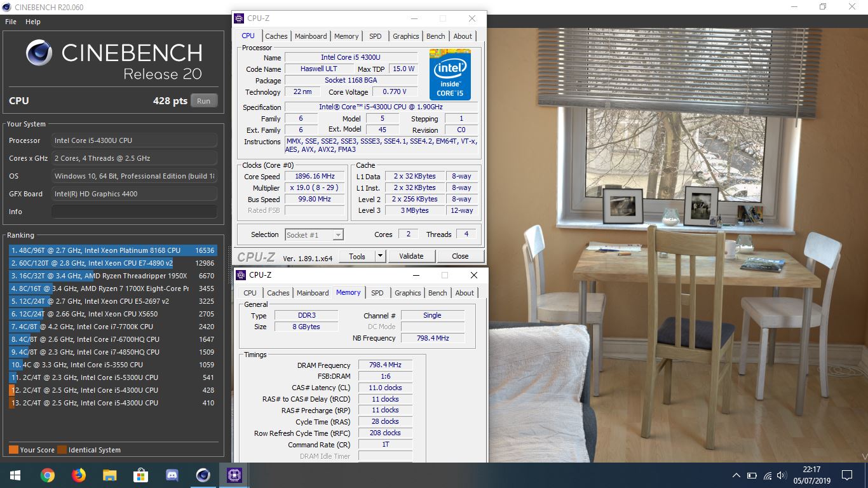Open the Cinebench File menu
This screenshot has height=488, width=868.
tap(11, 22)
